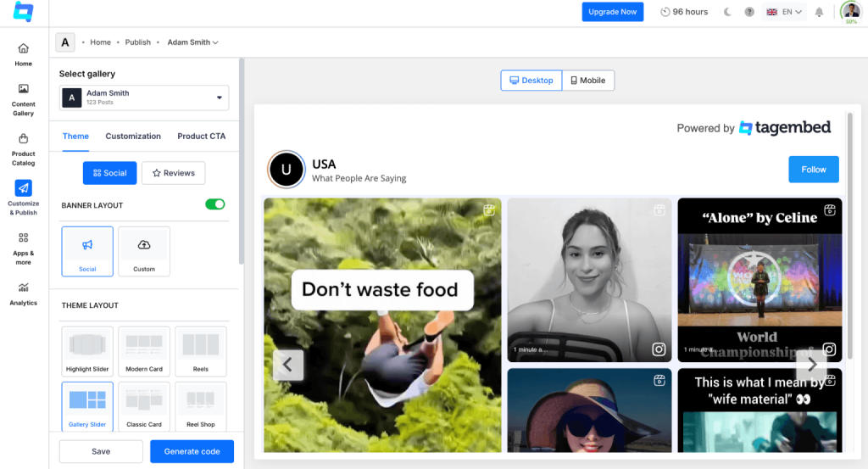Screen dimensions: 868x469
Task: Open the "Don't waste food" post thumbnail
Action: 382,325
